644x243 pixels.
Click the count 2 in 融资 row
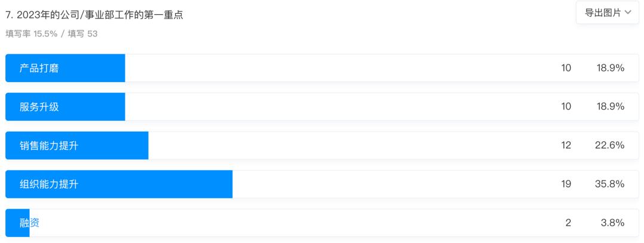(x=568, y=223)
